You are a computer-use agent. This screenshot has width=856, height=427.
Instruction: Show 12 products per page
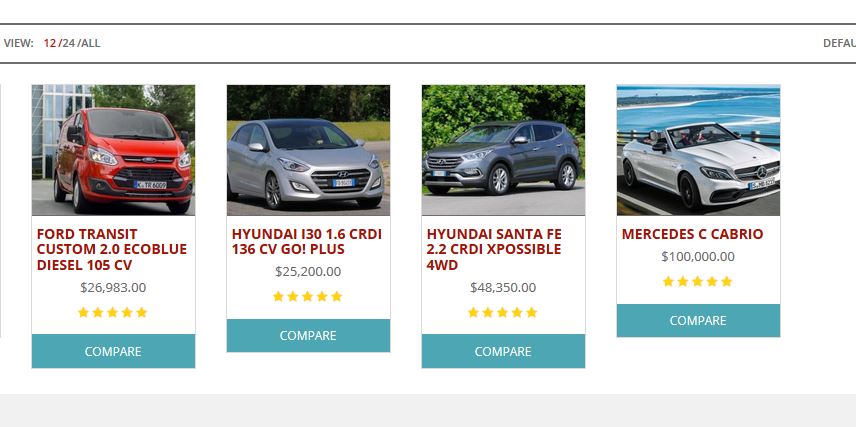click(50, 43)
